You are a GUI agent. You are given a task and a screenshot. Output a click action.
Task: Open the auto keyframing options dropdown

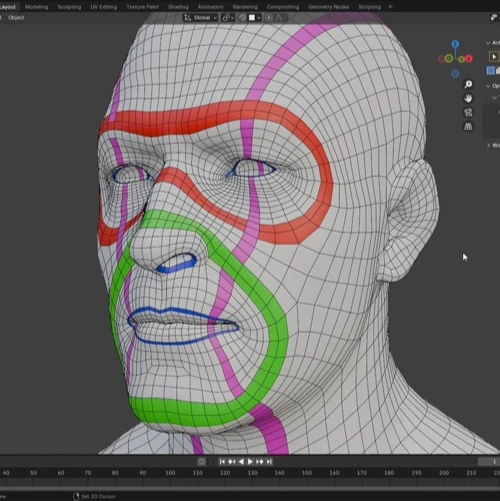pos(211,462)
